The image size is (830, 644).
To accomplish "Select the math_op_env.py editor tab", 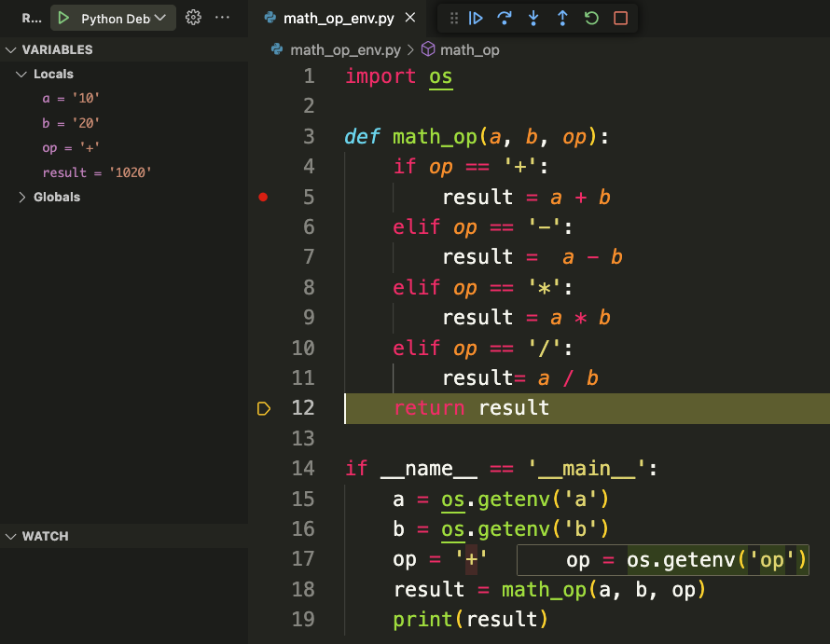I will click(x=339, y=19).
